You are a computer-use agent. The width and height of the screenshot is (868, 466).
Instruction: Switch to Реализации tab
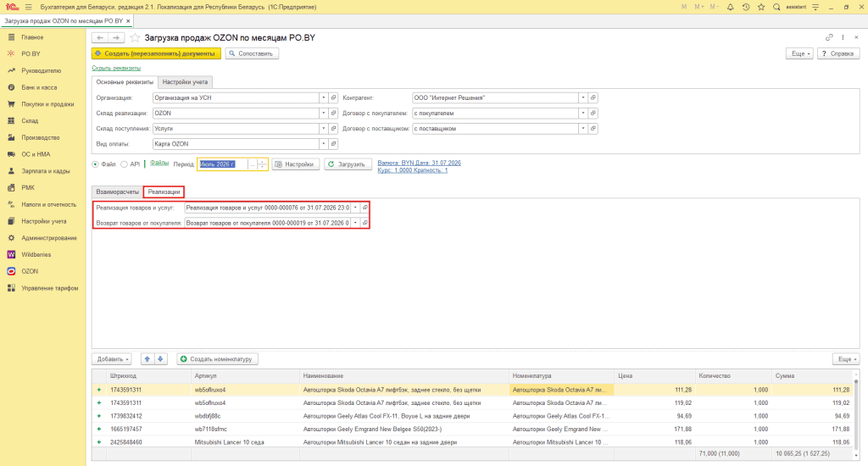pyautogui.click(x=164, y=192)
